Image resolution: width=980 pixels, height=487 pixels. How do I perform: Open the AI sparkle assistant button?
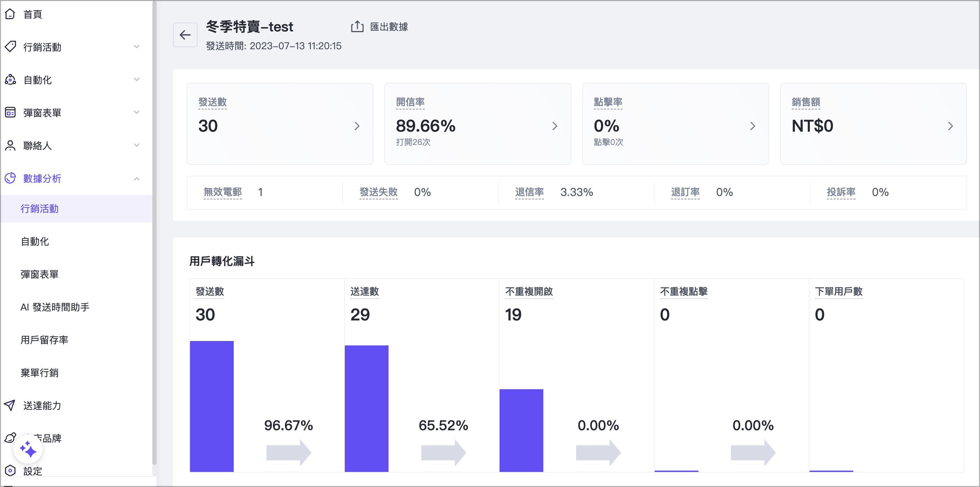(28, 449)
